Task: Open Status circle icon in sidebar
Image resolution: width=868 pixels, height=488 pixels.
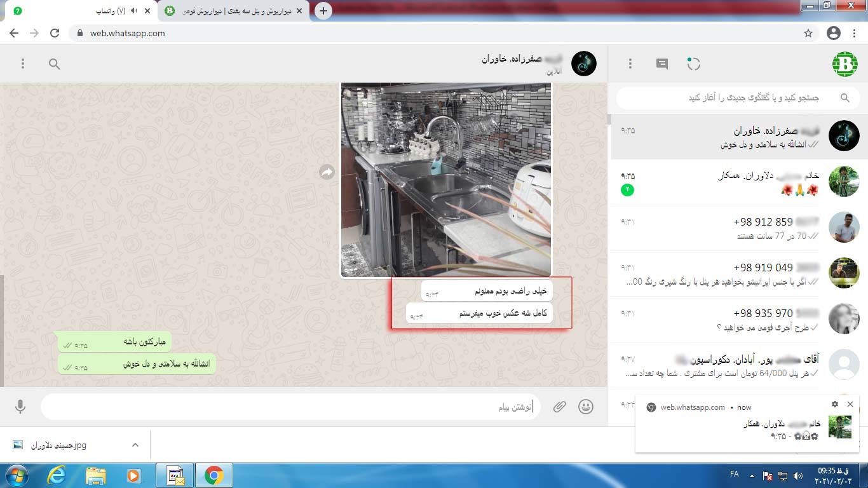Action: pos(693,64)
